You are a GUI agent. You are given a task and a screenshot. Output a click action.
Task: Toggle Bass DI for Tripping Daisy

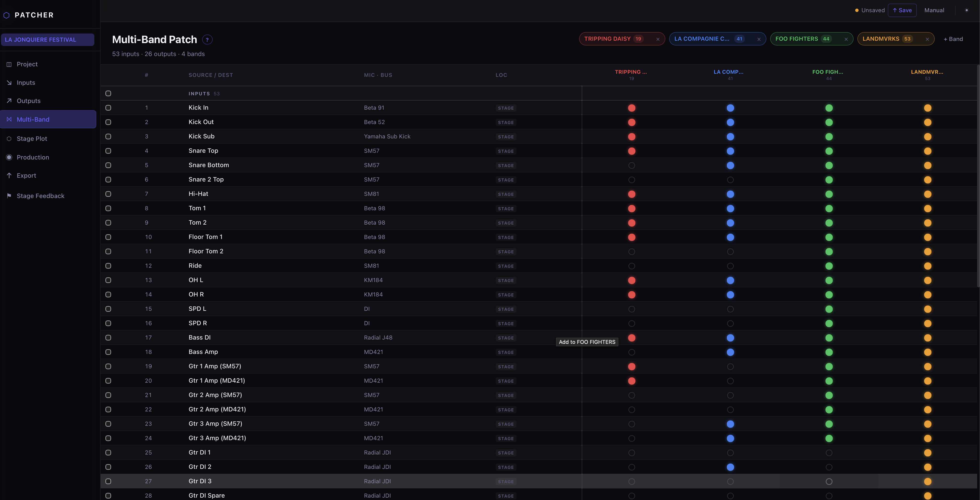[632, 338]
